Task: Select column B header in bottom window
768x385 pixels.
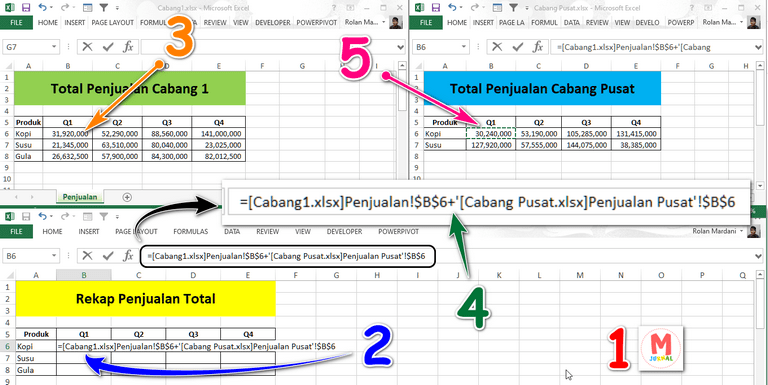Action: 84,275
